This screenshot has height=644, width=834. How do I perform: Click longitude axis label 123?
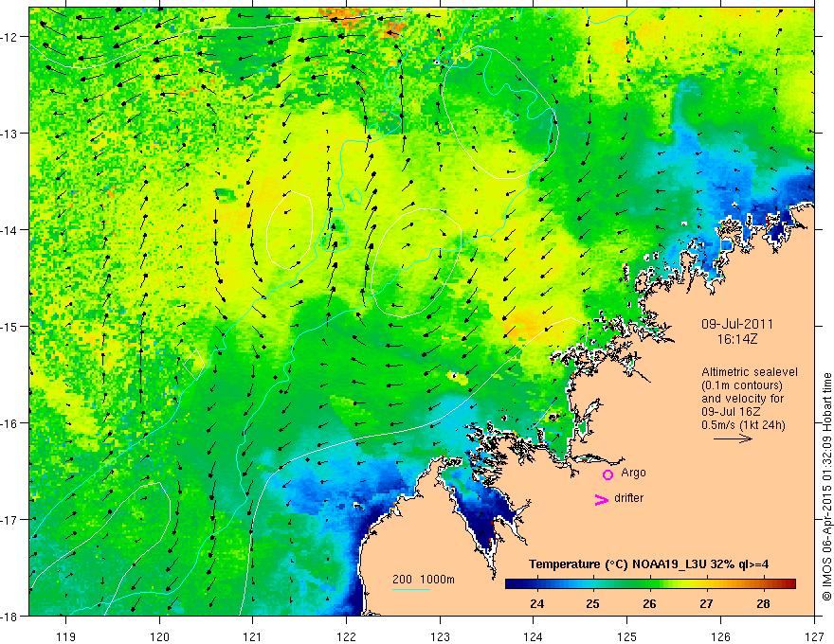tap(440, 637)
